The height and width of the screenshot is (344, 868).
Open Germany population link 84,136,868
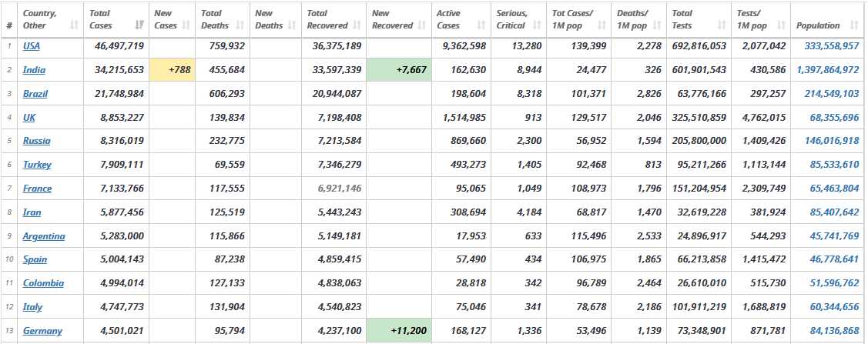point(835,331)
